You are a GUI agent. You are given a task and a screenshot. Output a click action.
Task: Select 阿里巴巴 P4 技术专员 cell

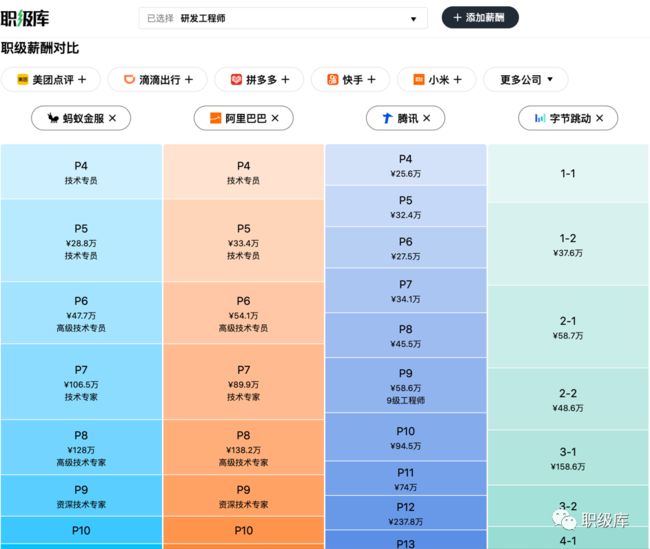point(244,172)
